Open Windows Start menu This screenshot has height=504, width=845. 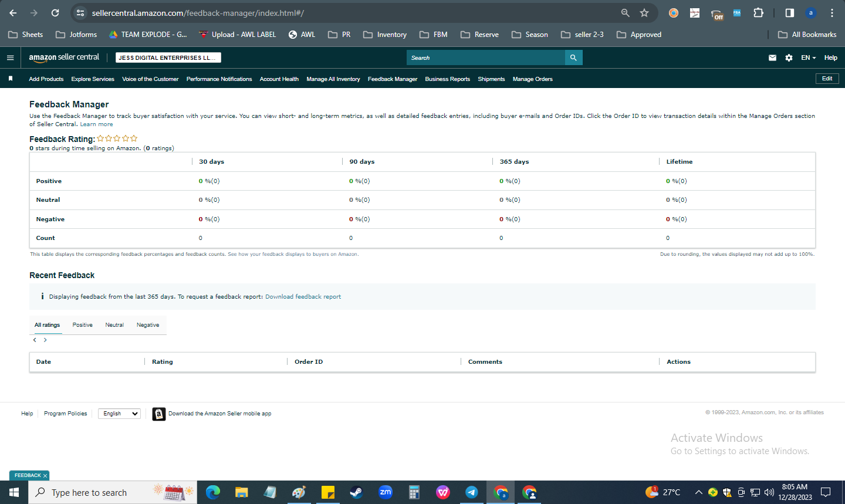point(14,492)
